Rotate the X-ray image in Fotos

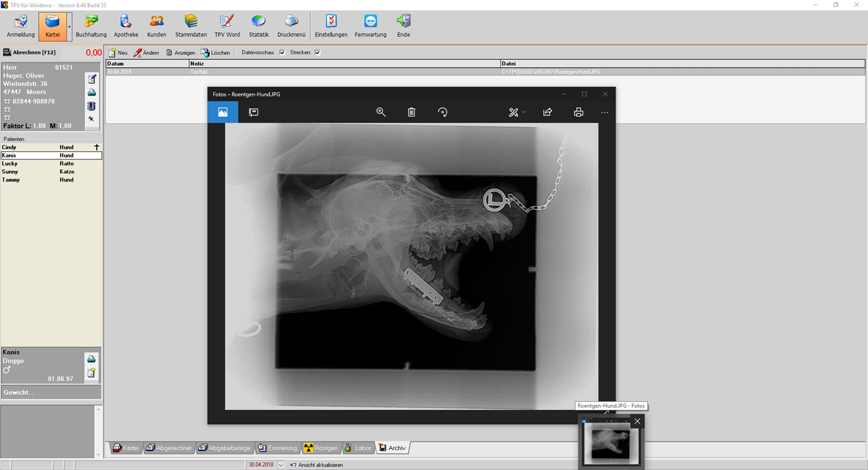point(442,112)
